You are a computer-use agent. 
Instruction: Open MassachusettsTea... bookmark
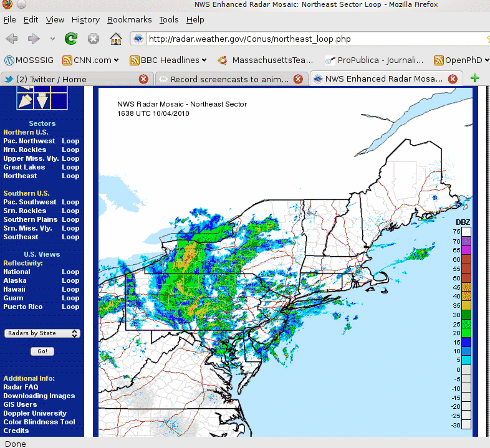[x=266, y=60]
